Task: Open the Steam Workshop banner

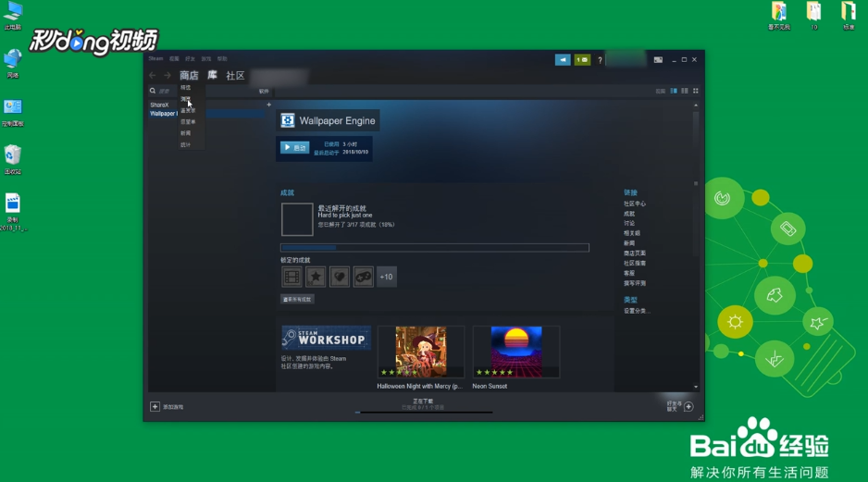Action: pos(326,338)
